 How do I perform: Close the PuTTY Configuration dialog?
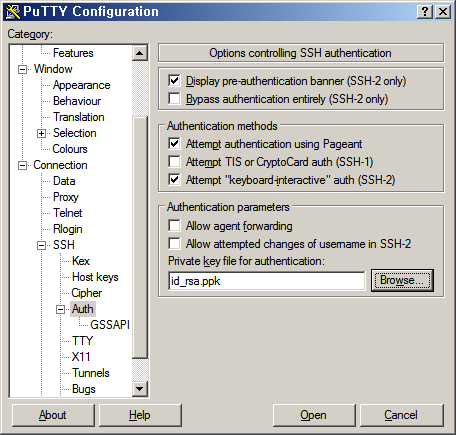coord(443,12)
